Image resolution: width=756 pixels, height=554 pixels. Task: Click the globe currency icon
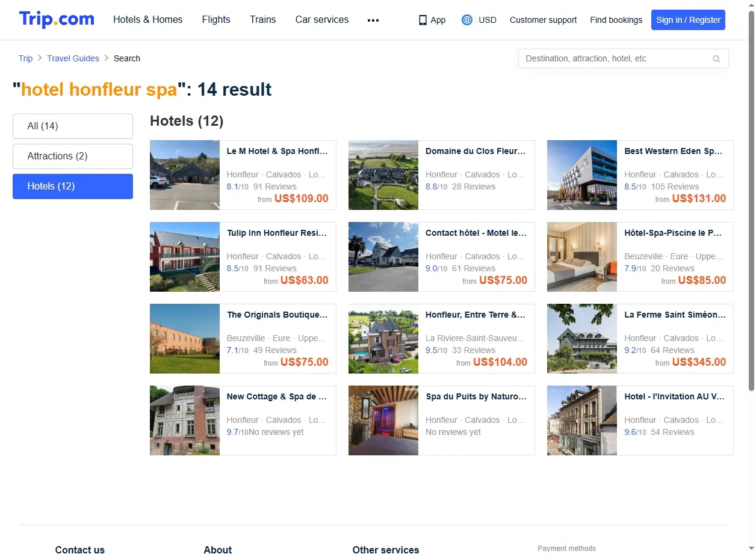point(467,20)
